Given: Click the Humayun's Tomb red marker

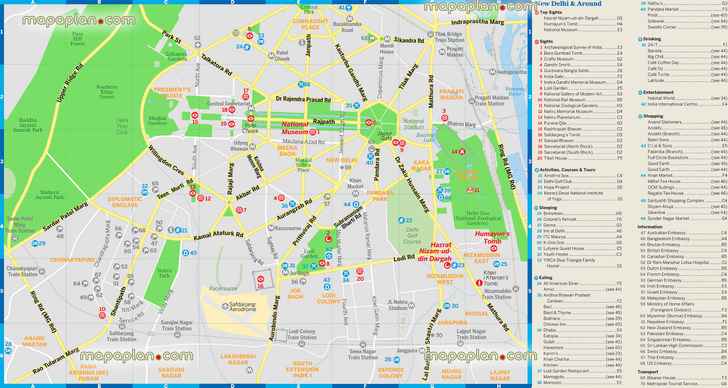Looking at the screenshot, I should click(494, 248).
